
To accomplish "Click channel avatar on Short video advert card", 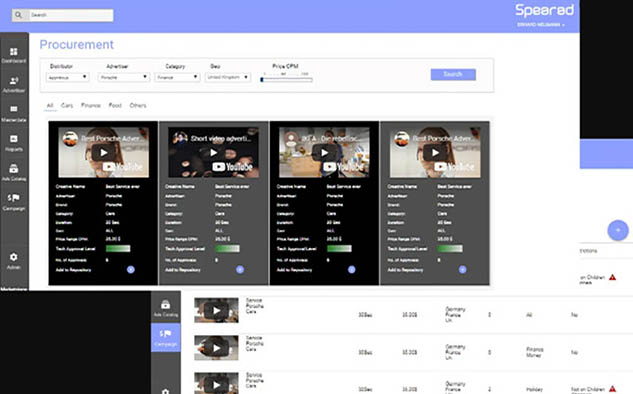I will click(180, 138).
